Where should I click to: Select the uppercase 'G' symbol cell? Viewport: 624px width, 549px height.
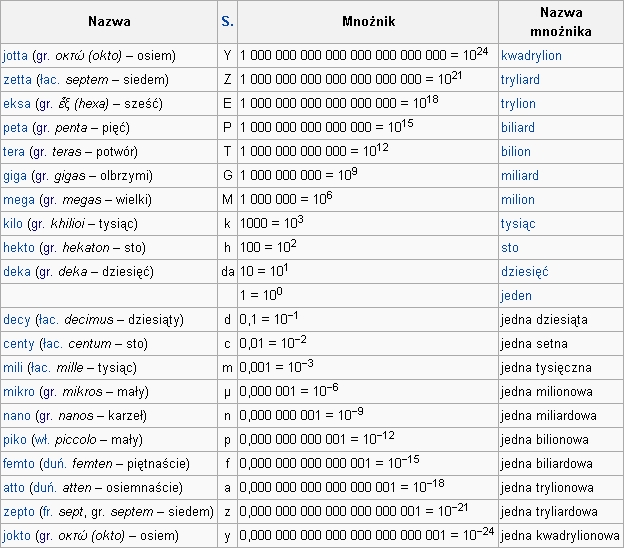coord(227,176)
